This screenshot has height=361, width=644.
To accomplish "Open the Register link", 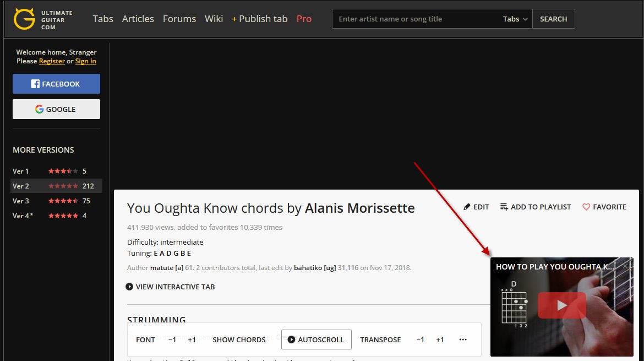I will tap(52, 61).
